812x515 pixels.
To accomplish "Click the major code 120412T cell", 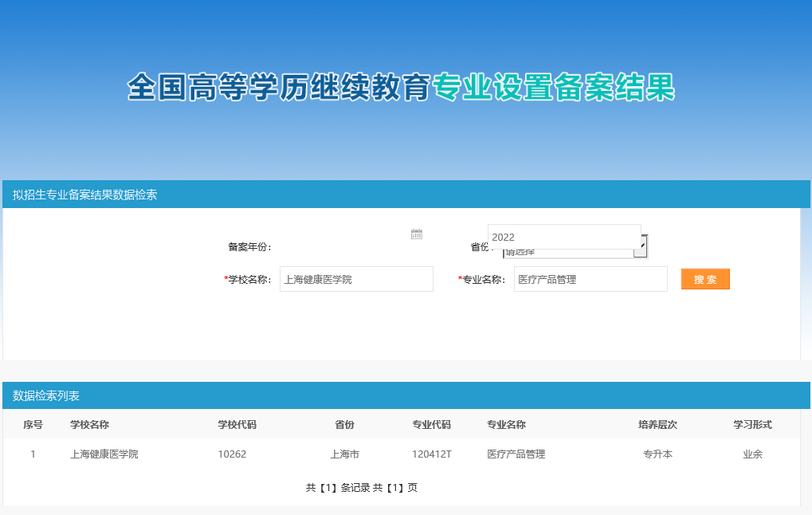I will [x=432, y=454].
